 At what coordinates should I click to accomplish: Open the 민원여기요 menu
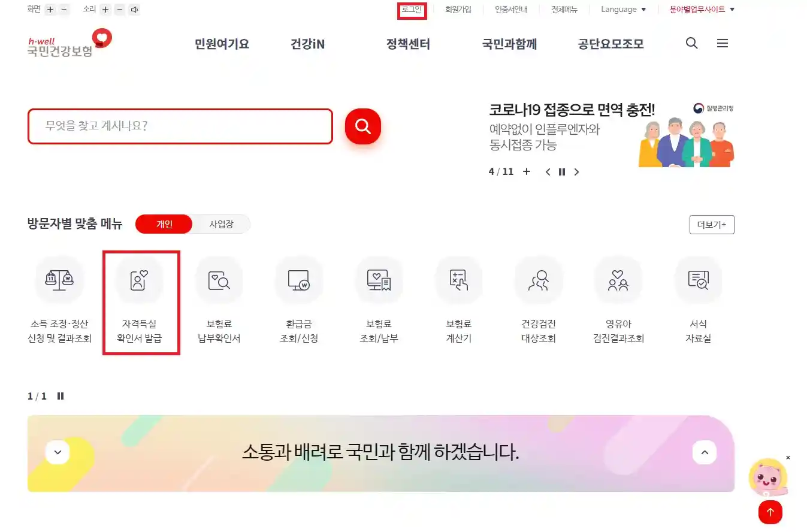click(221, 43)
